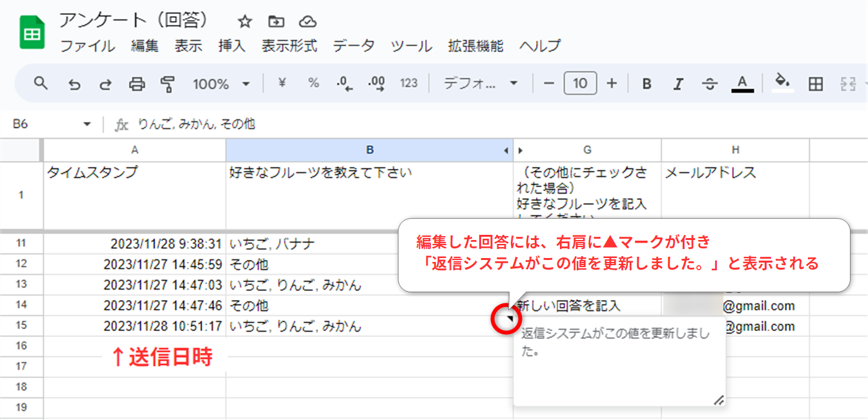868x420 pixels.
Task: Open the デフォ... font dropdown
Action: tap(480, 84)
